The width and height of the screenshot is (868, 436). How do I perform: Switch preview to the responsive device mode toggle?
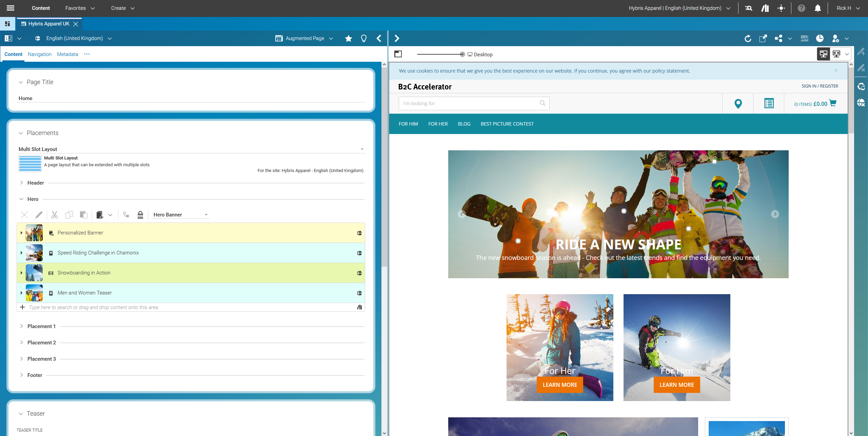click(x=836, y=54)
